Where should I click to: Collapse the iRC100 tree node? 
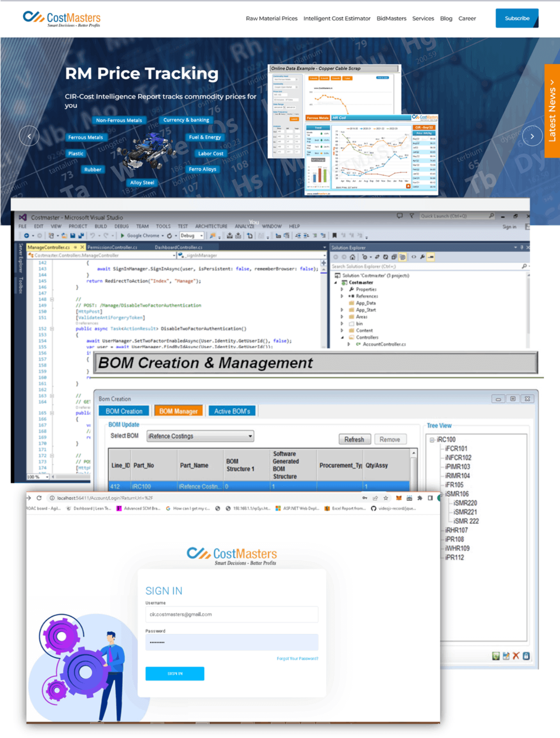click(432, 440)
